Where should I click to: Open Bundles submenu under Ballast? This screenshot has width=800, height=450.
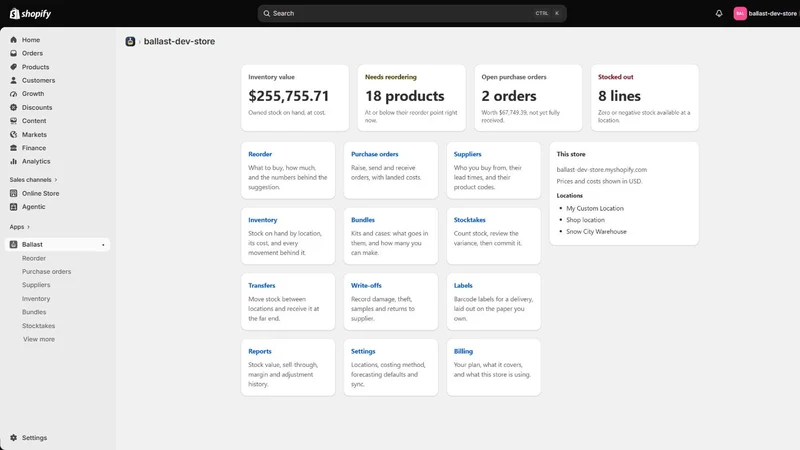34,312
